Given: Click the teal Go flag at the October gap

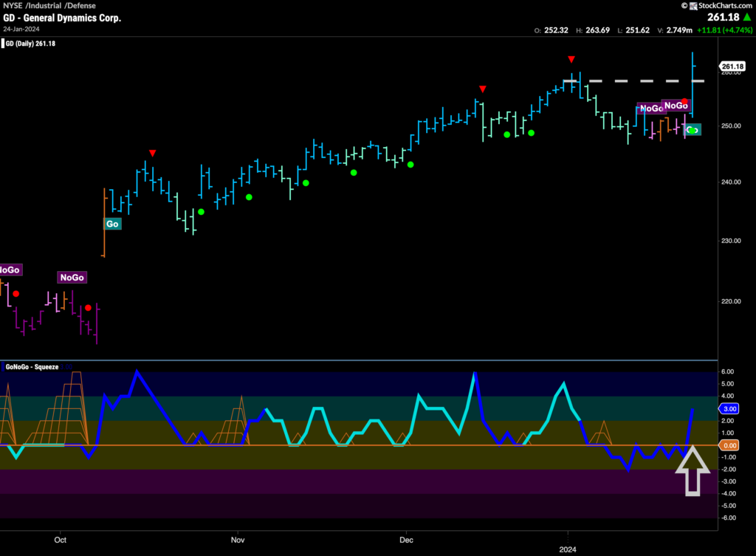Looking at the screenshot, I should coord(112,223).
